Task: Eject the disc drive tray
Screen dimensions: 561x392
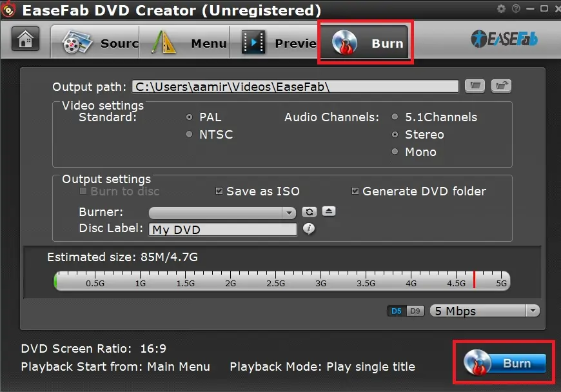Action: [328, 211]
